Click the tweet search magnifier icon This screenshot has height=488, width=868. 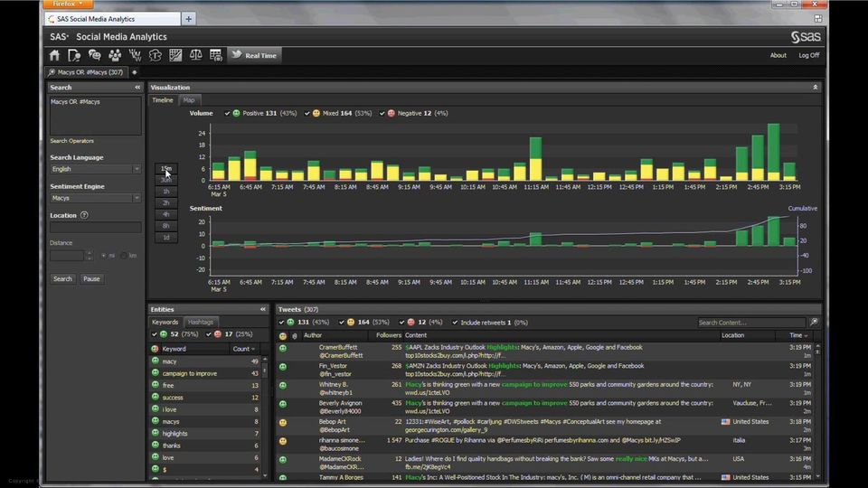814,322
